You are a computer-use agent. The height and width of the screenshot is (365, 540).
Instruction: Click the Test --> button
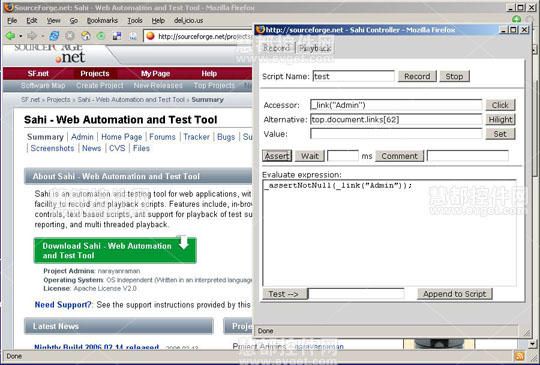284,294
